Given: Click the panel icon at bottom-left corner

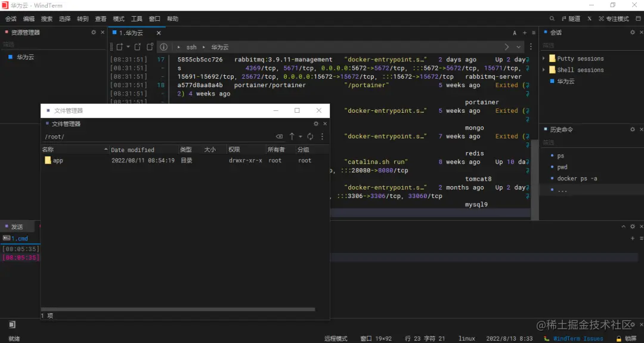Looking at the screenshot, I should tap(13, 325).
